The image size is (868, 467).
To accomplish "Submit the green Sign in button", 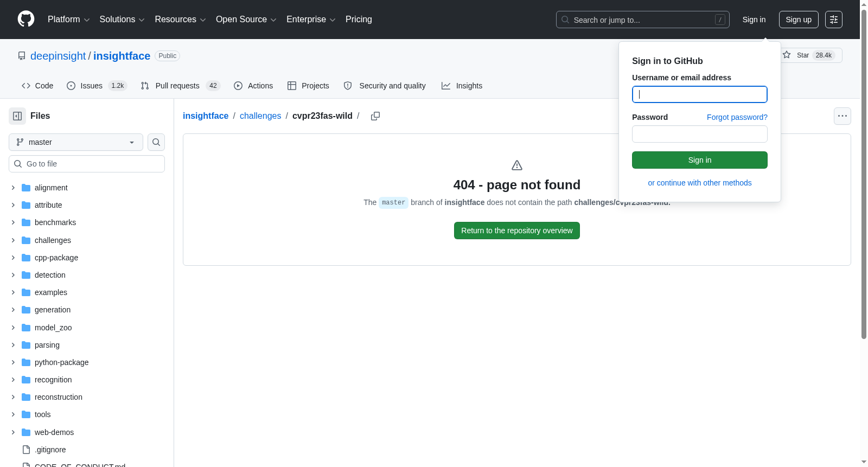I will pos(700,160).
